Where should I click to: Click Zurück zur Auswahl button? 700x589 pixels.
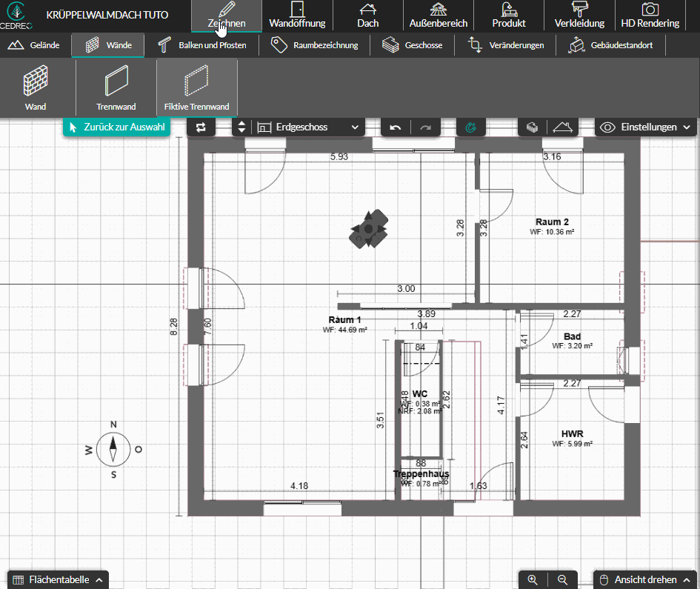tap(116, 127)
